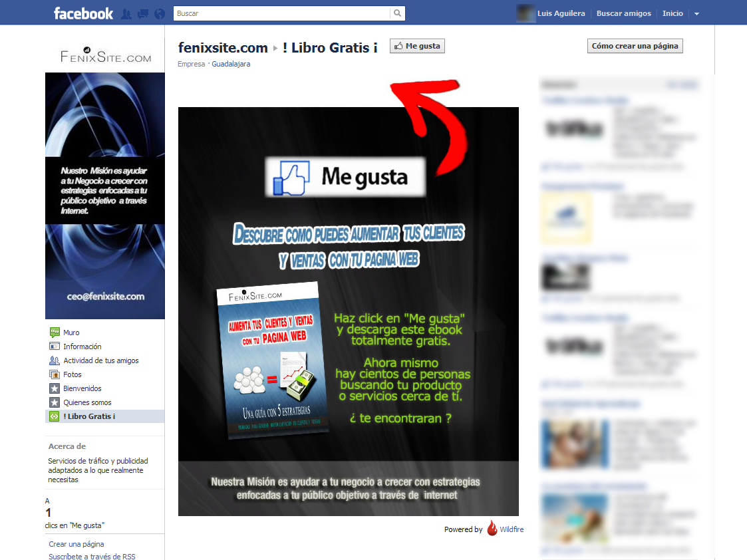Viewport: 747px width, 560px height.
Task: Click Suscríbete a través de RSS link
Action: pos(92,556)
